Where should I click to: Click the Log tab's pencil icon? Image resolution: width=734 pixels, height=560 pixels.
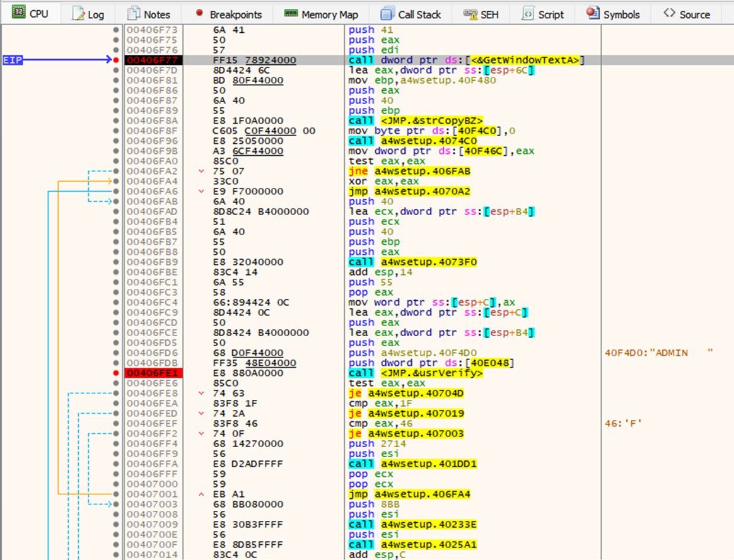click(79, 14)
